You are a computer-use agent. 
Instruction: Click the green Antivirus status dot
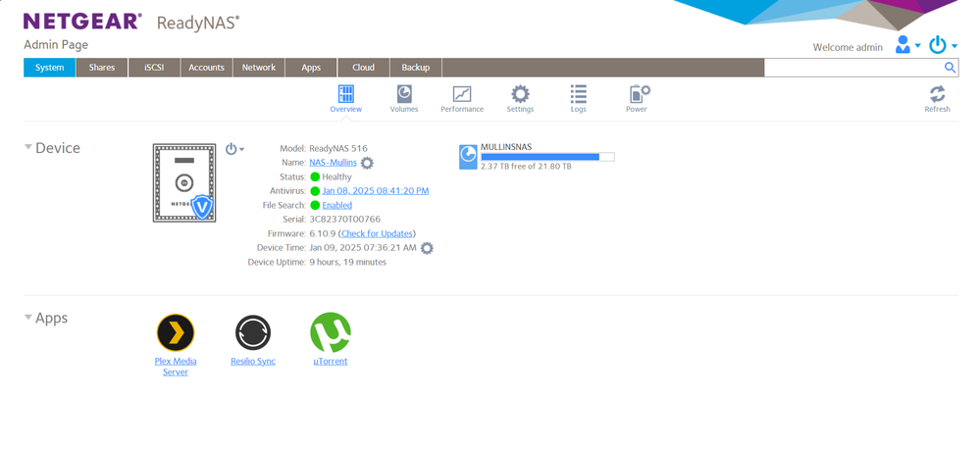tap(315, 191)
